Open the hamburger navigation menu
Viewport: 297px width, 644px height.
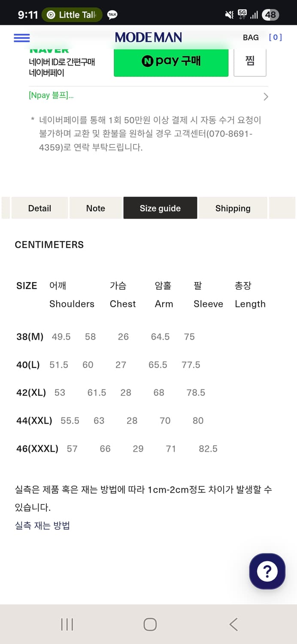pyautogui.click(x=21, y=38)
